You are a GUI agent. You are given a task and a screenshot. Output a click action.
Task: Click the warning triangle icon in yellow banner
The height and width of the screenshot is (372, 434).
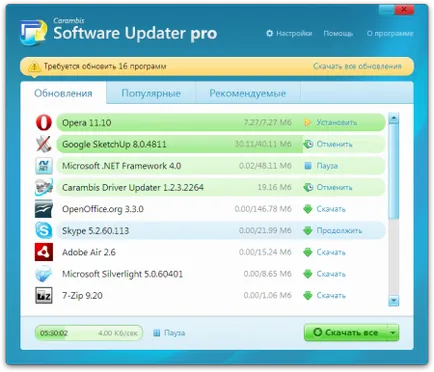click(34, 67)
